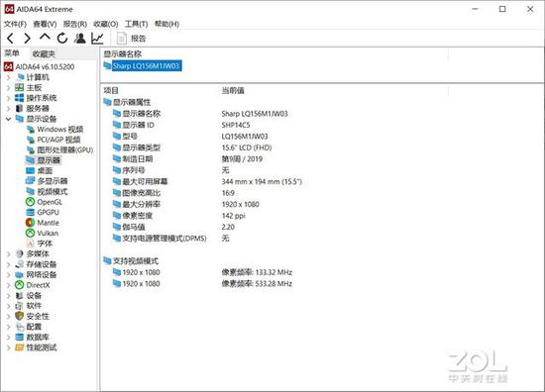Image resolution: width=545 pixels, height=392 pixels.
Task: Select the highlighted Sharp LQ156M1JW03 monitor entry
Action: coord(147,66)
